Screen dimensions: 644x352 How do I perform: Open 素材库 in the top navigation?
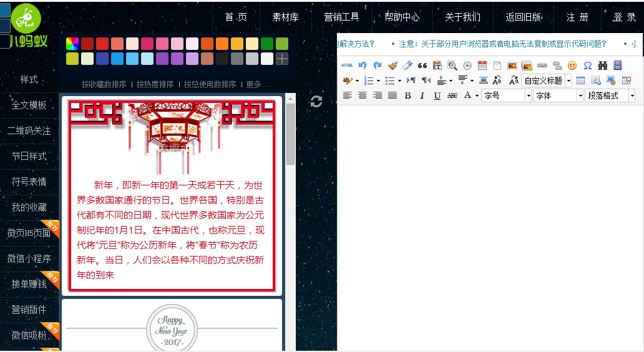(285, 17)
